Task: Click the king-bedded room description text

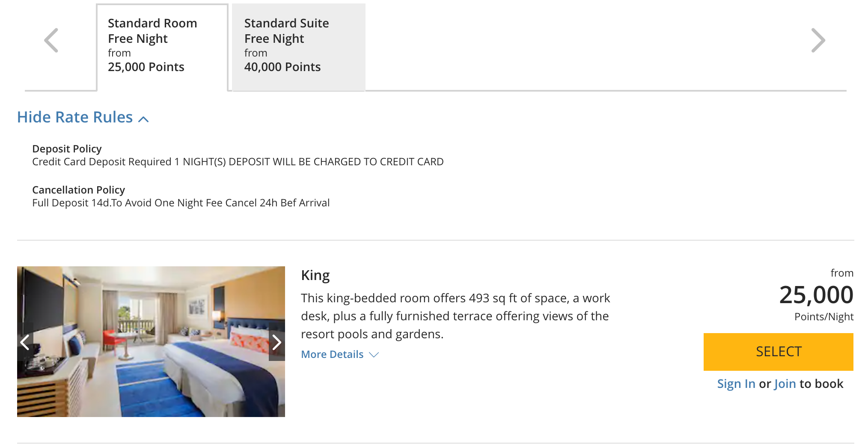Action: pos(455,316)
